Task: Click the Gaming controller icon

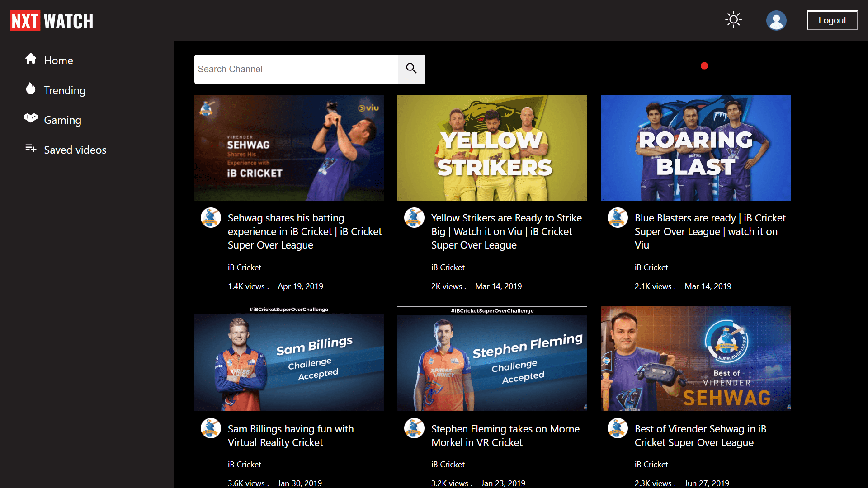Action: (31, 118)
